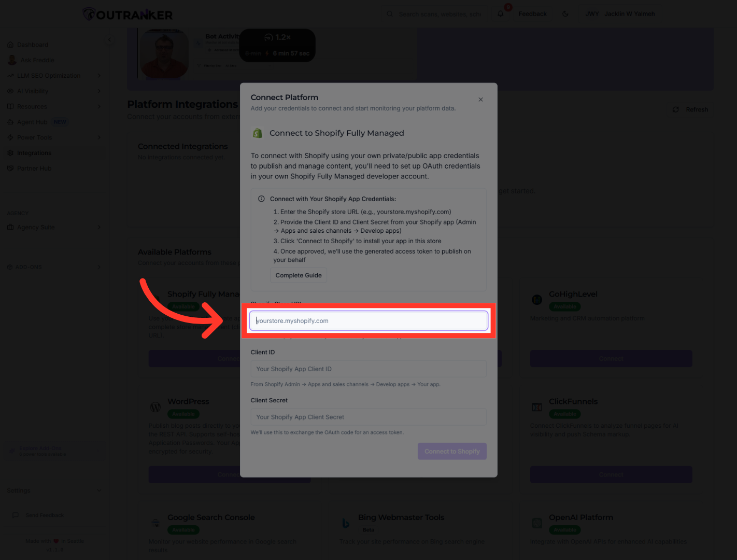Click the Feedback link in header
This screenshot has width=737, height=560.
pos(532,14)
